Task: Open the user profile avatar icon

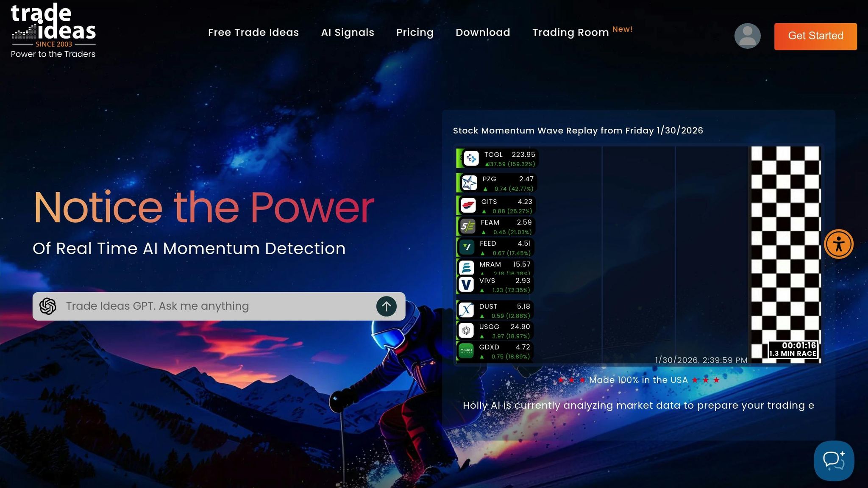Action: pos(747,36)
